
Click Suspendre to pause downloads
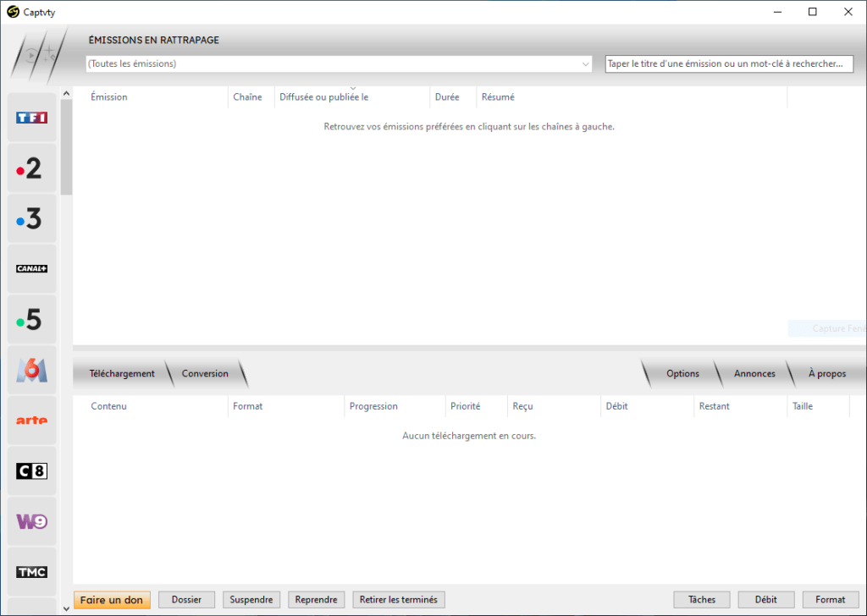[251, 599]
